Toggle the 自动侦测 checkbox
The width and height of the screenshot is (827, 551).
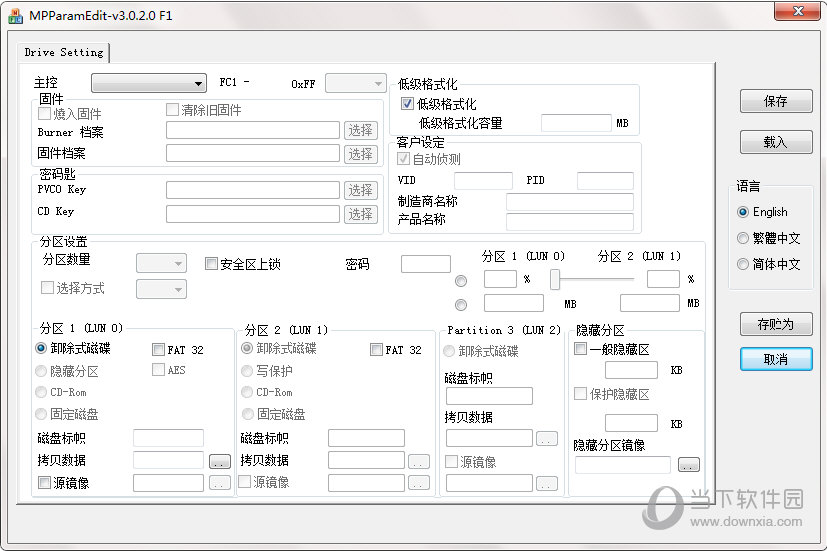pos(403,158)
